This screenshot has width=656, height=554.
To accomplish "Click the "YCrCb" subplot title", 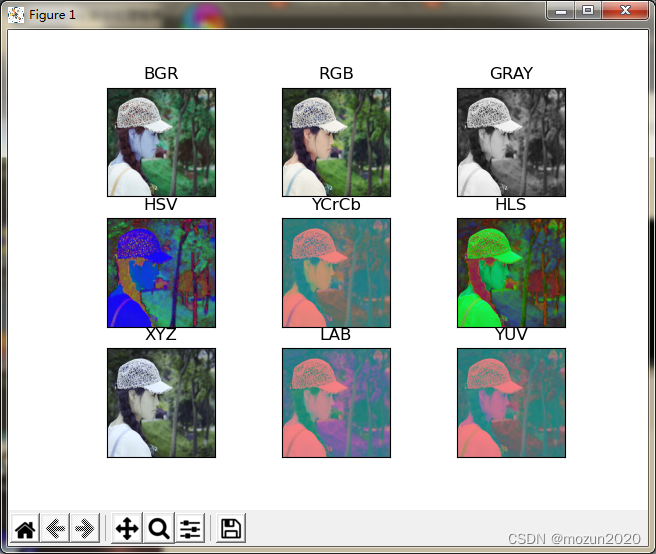I will click(336, 204).
